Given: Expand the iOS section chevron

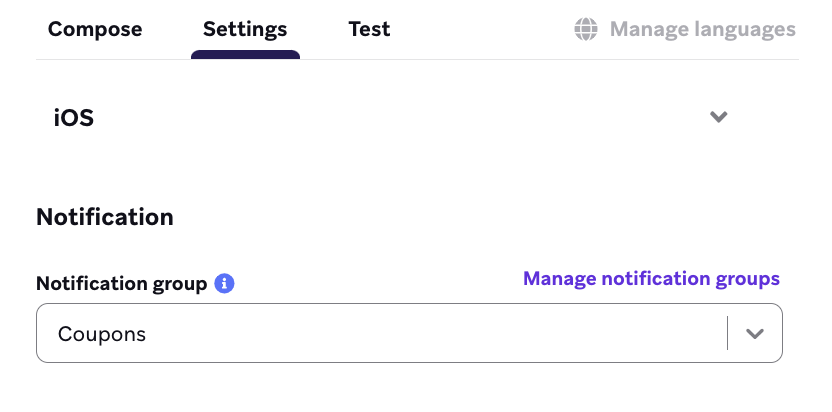Looking at the screenshot, I should [x=718, y=117].
